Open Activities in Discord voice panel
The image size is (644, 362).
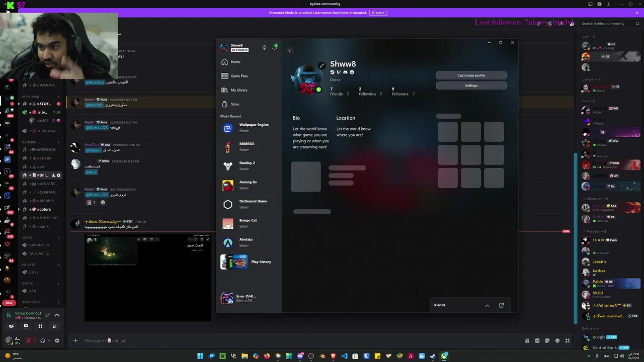(40, 326)
